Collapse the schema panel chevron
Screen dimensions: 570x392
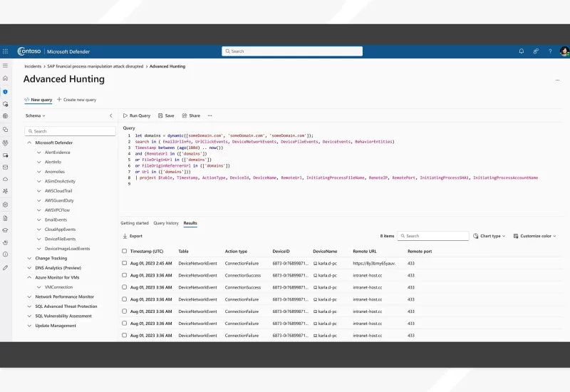tap(111, 115)
